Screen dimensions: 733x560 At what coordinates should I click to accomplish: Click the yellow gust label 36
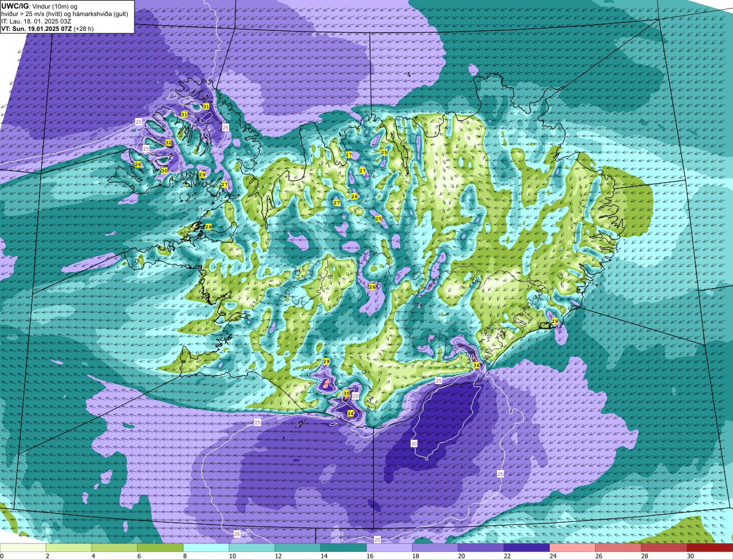[476, 365]
